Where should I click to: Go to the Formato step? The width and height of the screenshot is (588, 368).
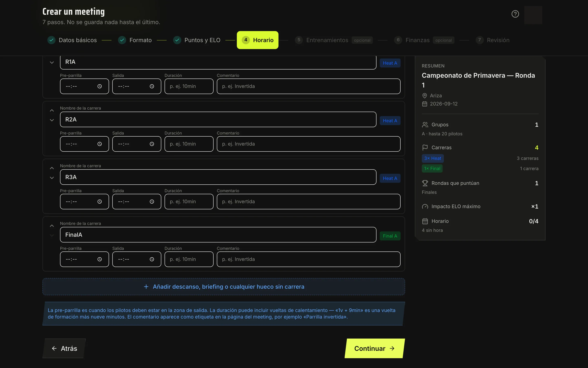coord(135,40)
